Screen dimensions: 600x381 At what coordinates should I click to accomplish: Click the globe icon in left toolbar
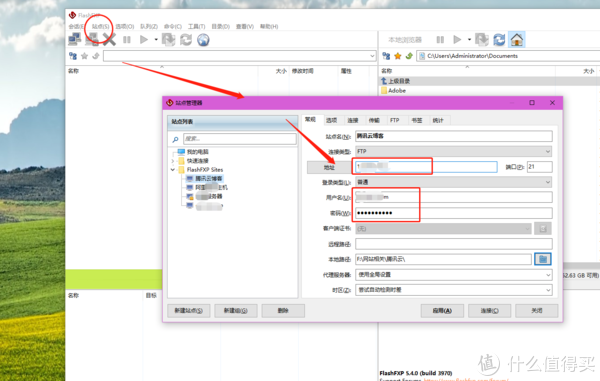(x=203, y=39)
